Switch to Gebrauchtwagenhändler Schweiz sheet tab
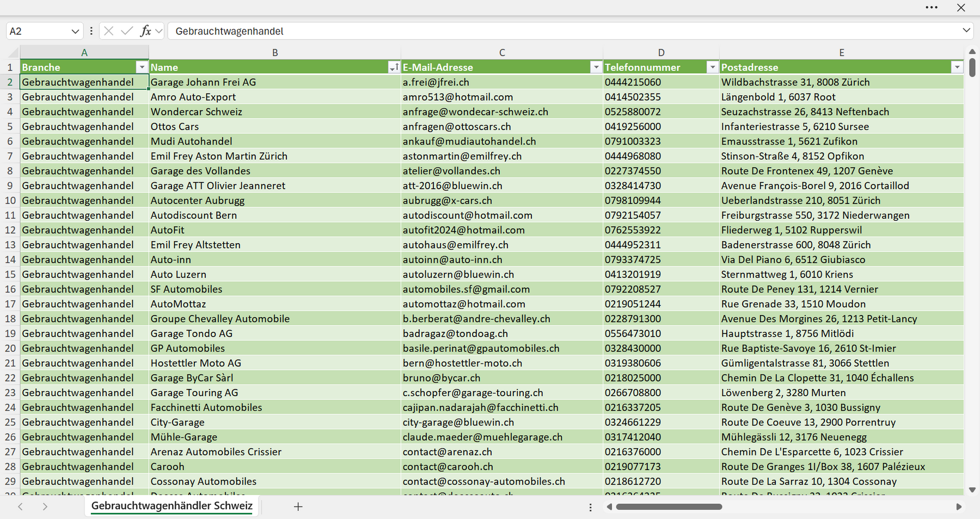This screenshot has height=519, width=980. click(x=172, y=506)
